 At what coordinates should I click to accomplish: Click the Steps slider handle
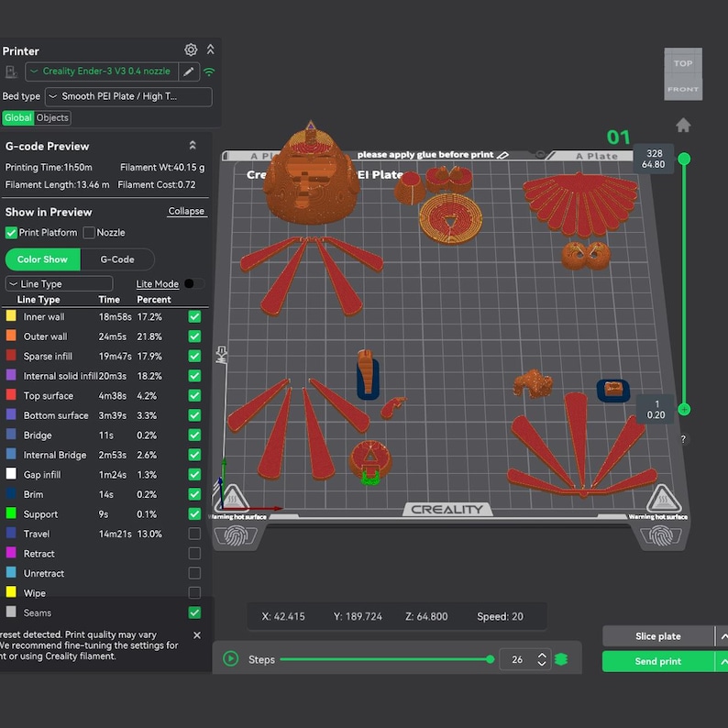tap(491, 659)
